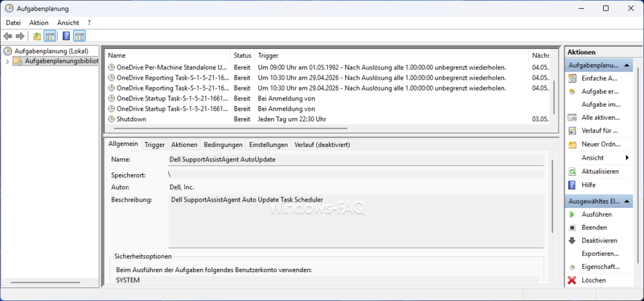Image resolution: width=644 pixels, height=301 pixels.
Task: Click the task list vertical scrollbar
Action: point(555,98)
